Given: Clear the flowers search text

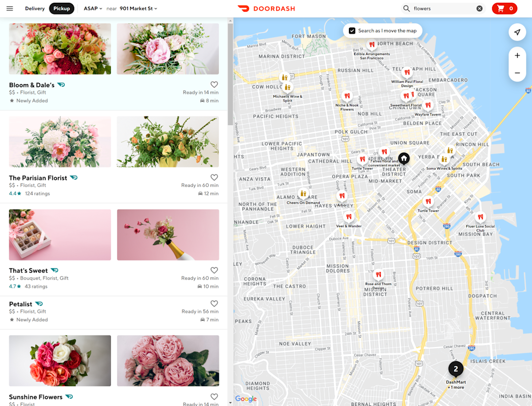Looking at the screenshot, I should click(x=479, y=8).
